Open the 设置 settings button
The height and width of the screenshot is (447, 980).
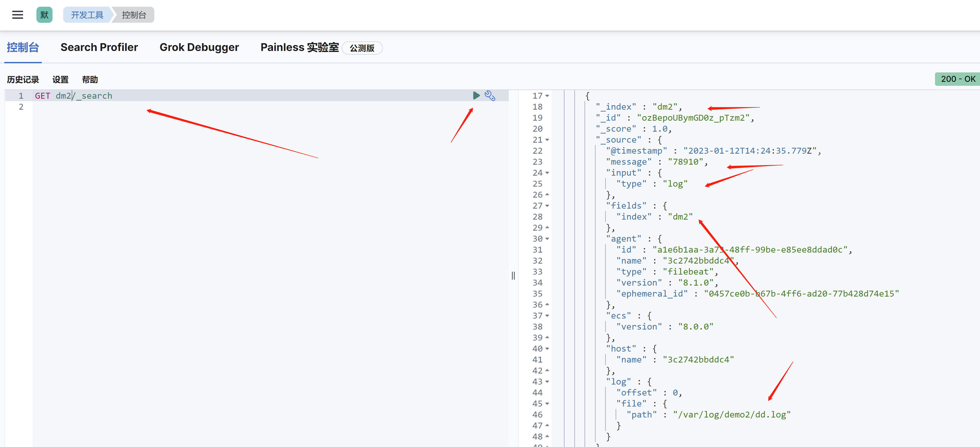[61, 80]
